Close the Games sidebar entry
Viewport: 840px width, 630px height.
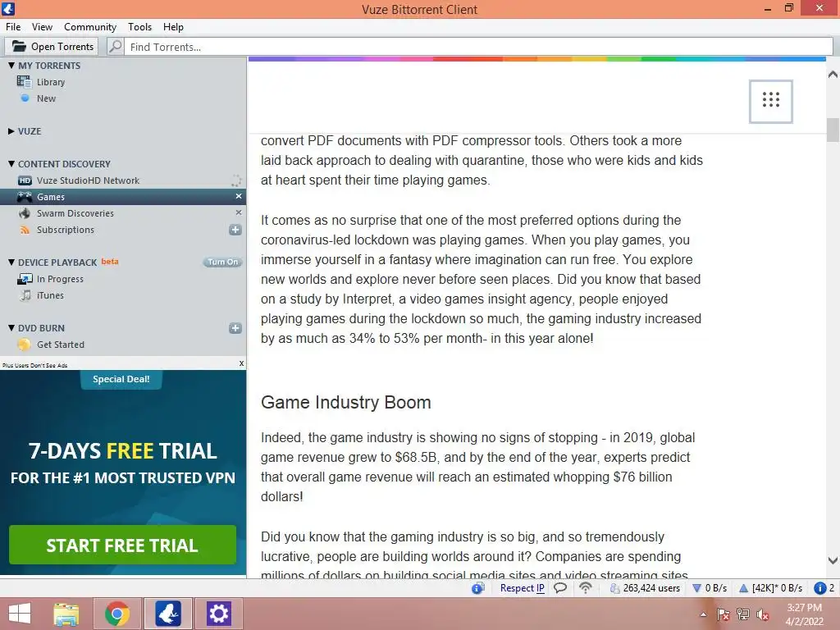[239, 196]
